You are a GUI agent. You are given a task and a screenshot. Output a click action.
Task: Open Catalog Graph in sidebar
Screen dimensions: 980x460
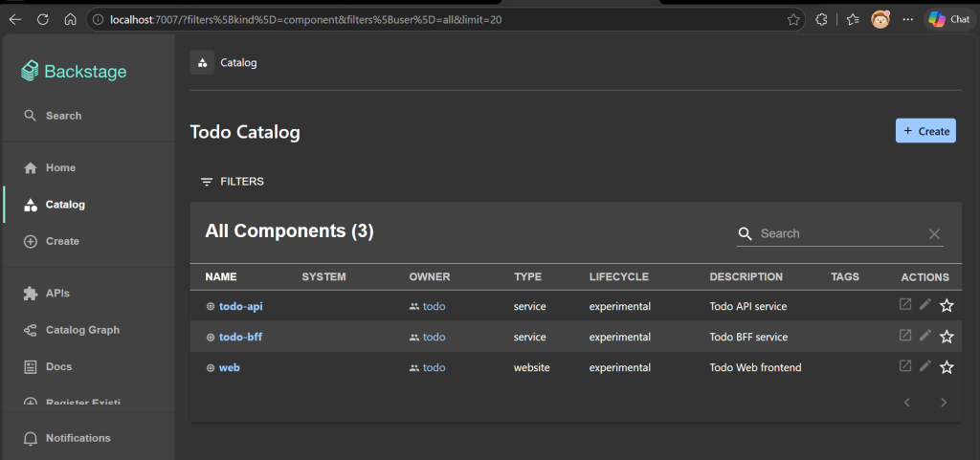click(x=71, y=330)
